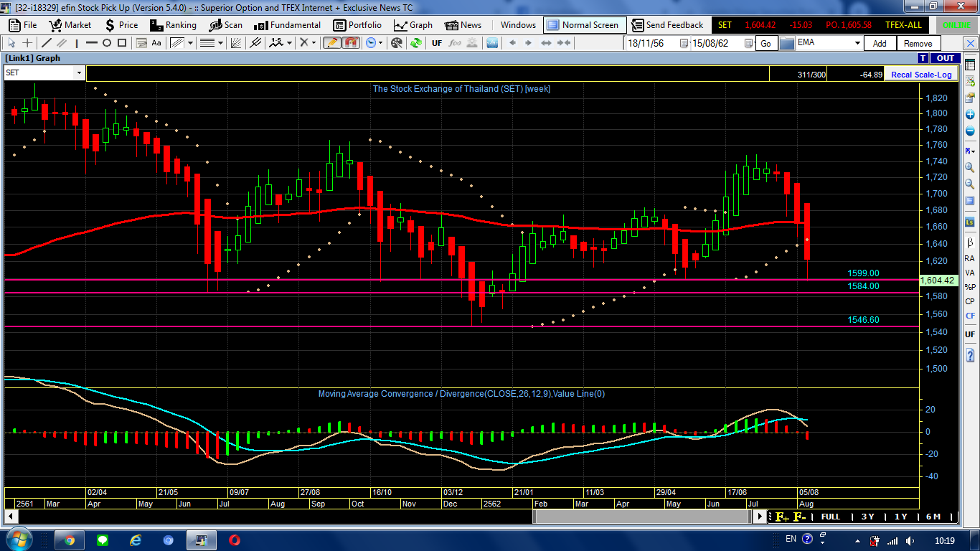Select the 1Y time range
This screenshot has height=551, width=980.
(901, 517)
